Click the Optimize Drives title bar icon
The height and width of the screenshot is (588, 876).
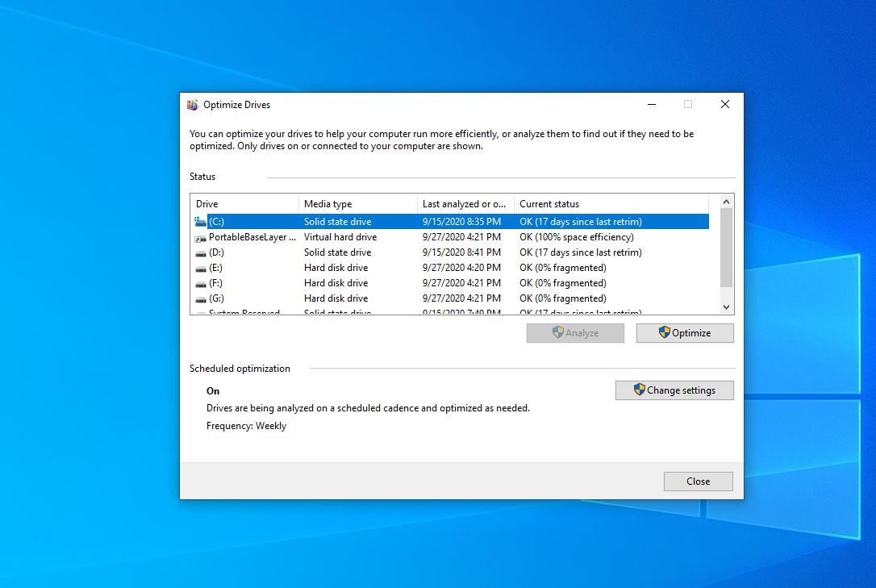(192, 105)
